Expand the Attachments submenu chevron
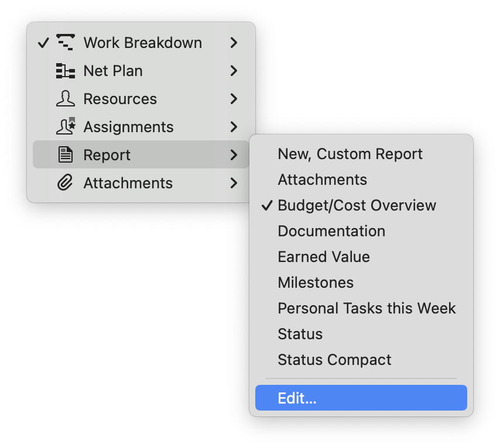Screen dimensions: 500x448 point(234,182)
